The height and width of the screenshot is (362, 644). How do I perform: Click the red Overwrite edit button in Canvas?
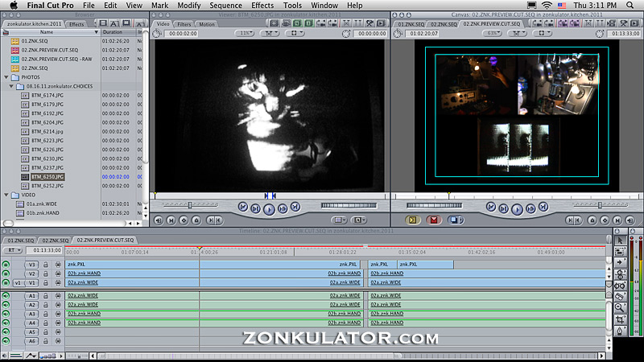(434, 220)
